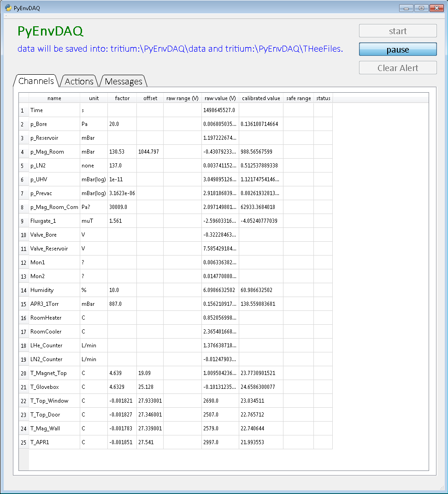Select the 'p_LN2' name cell
Screen dimensions: 448x494
tap(54, 166)
